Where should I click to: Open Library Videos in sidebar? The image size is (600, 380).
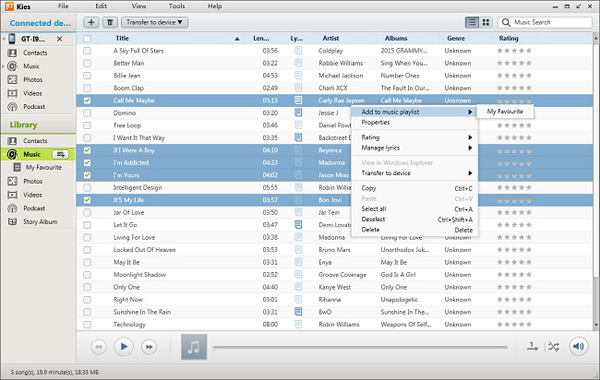(x=32, y=195)
